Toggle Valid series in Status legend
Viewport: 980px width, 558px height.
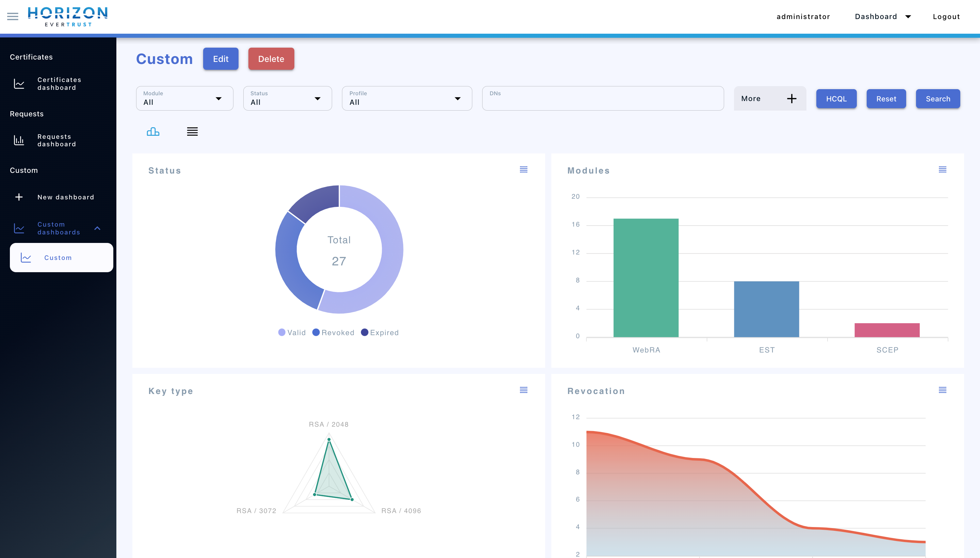pyautogui.click(x=292, y=332)
